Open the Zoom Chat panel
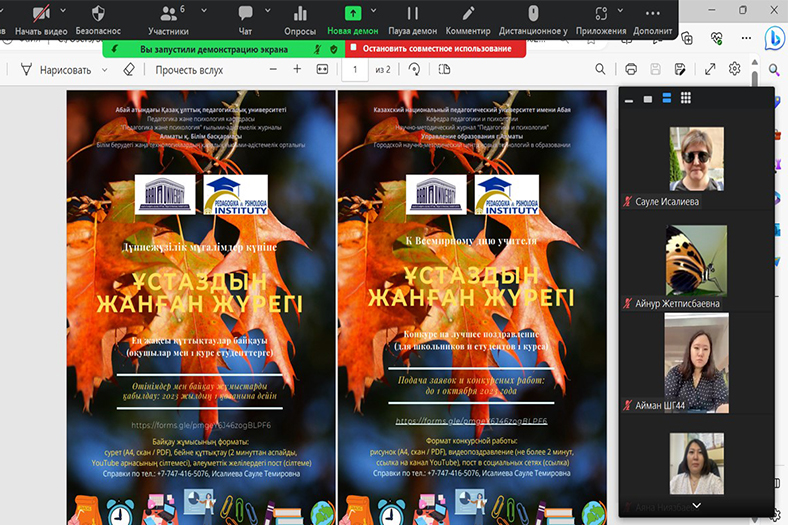 point(245,20)
